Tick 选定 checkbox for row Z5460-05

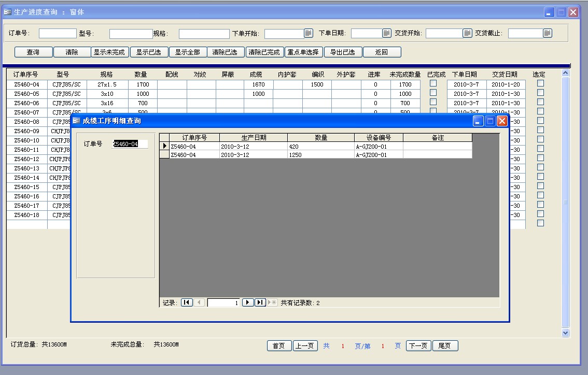tap(540, 93)
